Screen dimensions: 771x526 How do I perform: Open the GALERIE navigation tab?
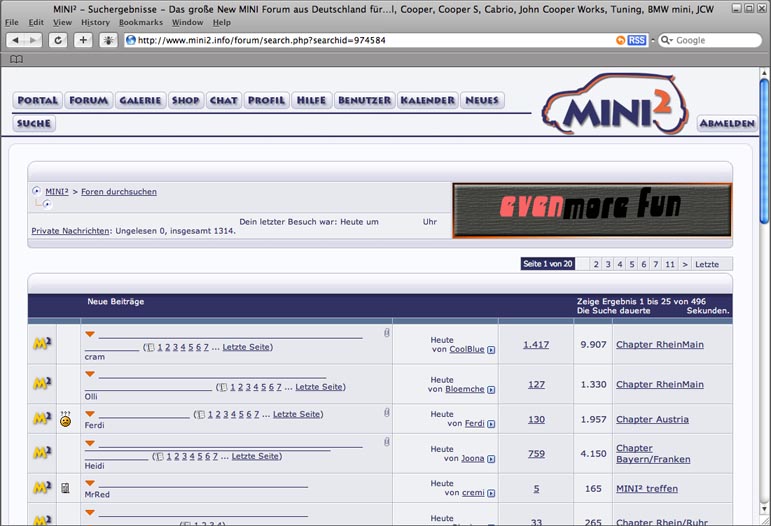pyautogui.click(x=140, y=100)
